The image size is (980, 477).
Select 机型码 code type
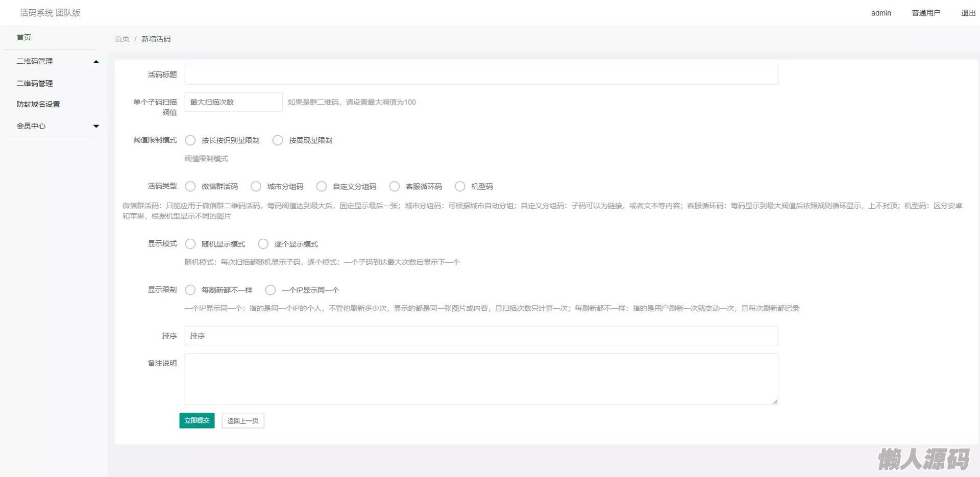tap(460, 187)
